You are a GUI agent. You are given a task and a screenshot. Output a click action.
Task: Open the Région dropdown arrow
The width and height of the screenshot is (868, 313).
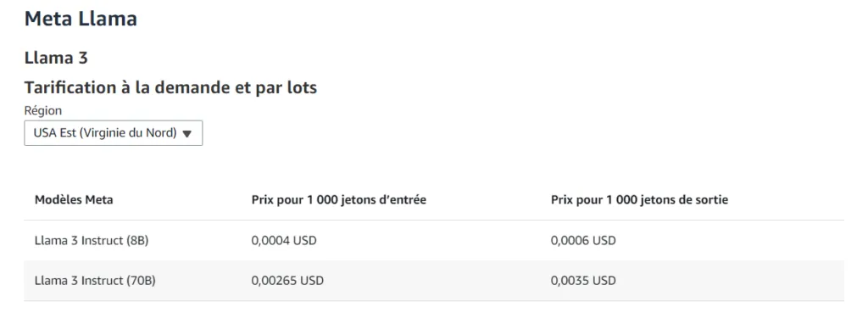click(186, 133)
